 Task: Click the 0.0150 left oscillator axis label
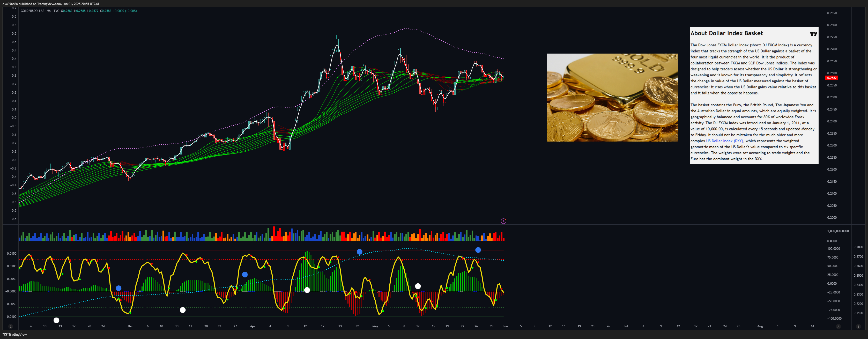click(x=11, y=253)
